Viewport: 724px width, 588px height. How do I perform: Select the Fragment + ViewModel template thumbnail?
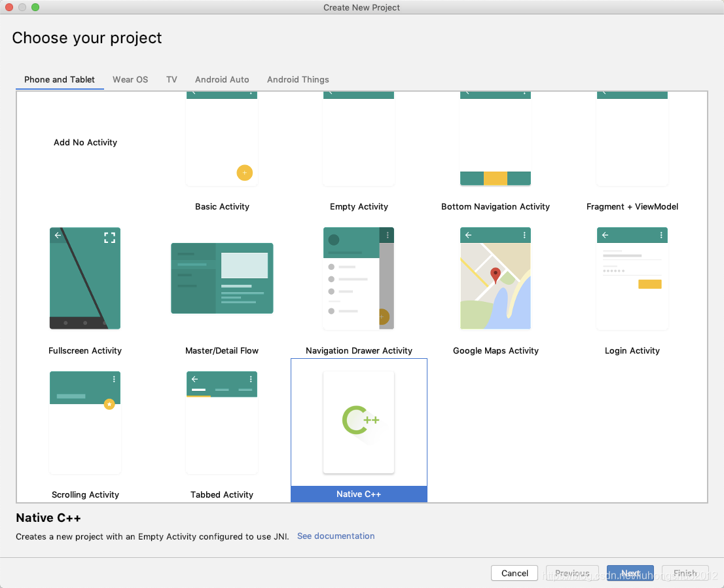[632, 139]
